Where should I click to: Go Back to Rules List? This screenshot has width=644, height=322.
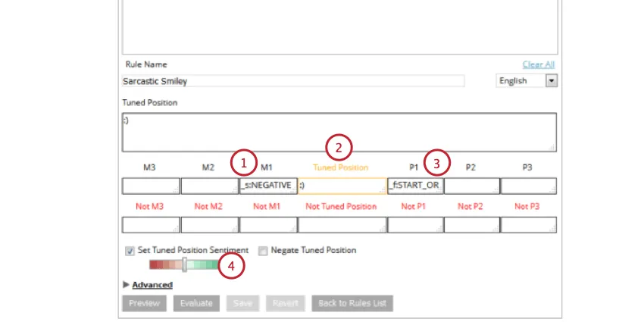(x=352, y=304)
